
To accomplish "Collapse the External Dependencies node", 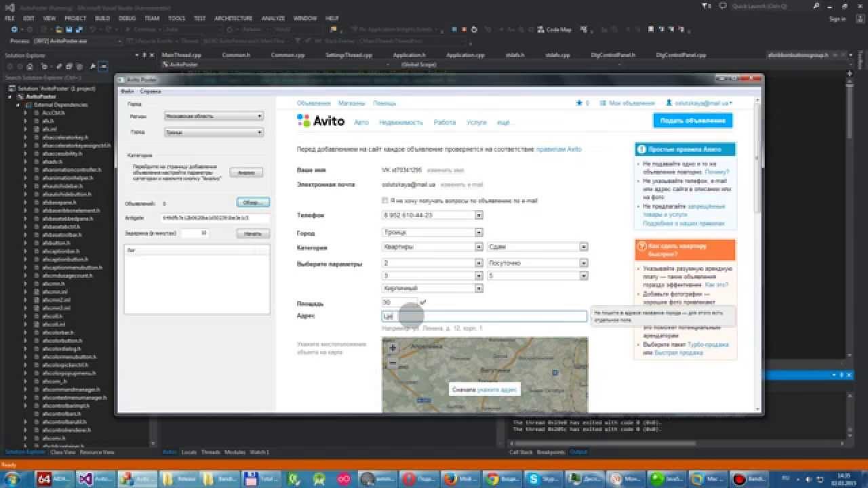I will pyautogui.click(x=19, y=105).
